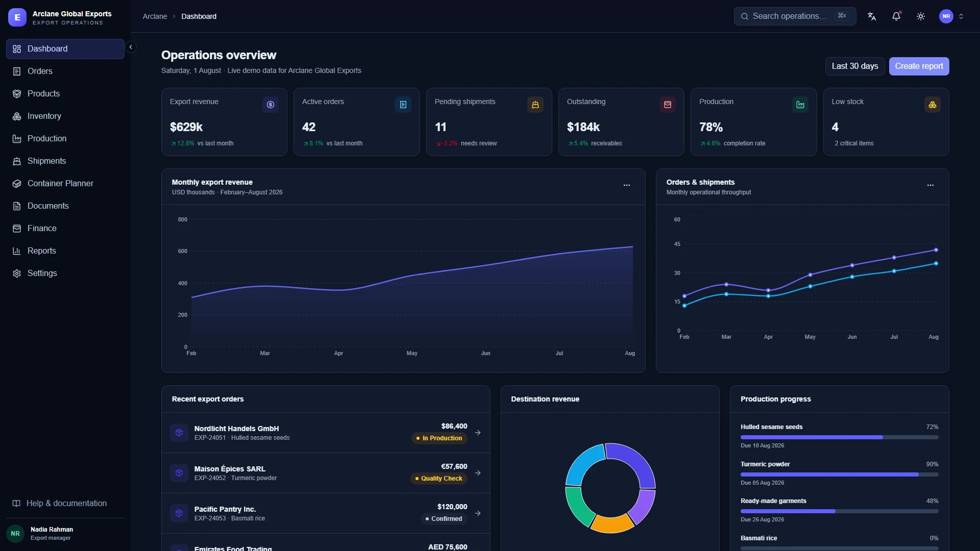
Task: Click the NR user avatar in header
Action: pyautogui.click(x=946, y=16)
